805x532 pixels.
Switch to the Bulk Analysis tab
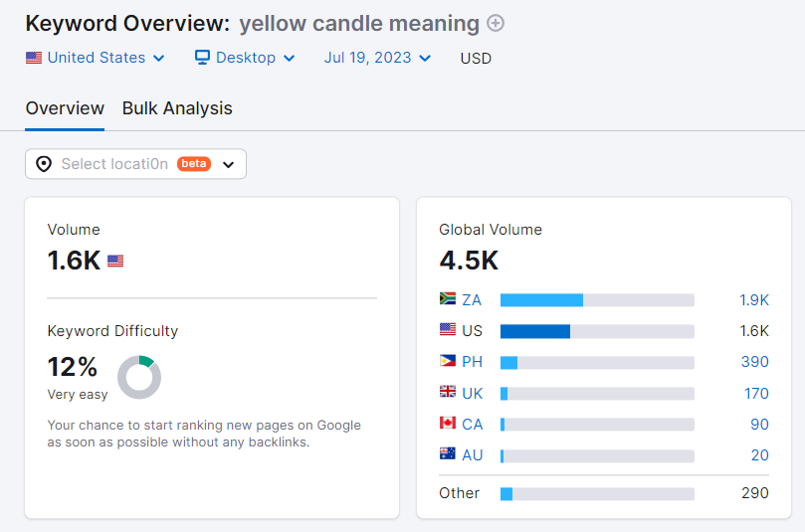click(x=177, y=108)
